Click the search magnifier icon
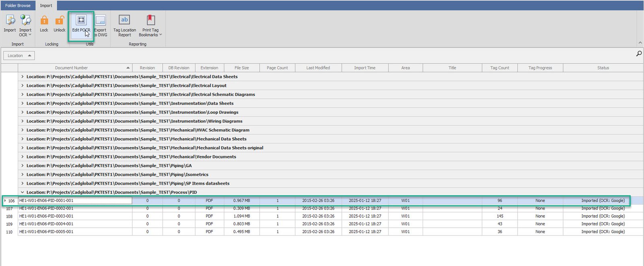644x266 pixels. [x=638, y=54]
